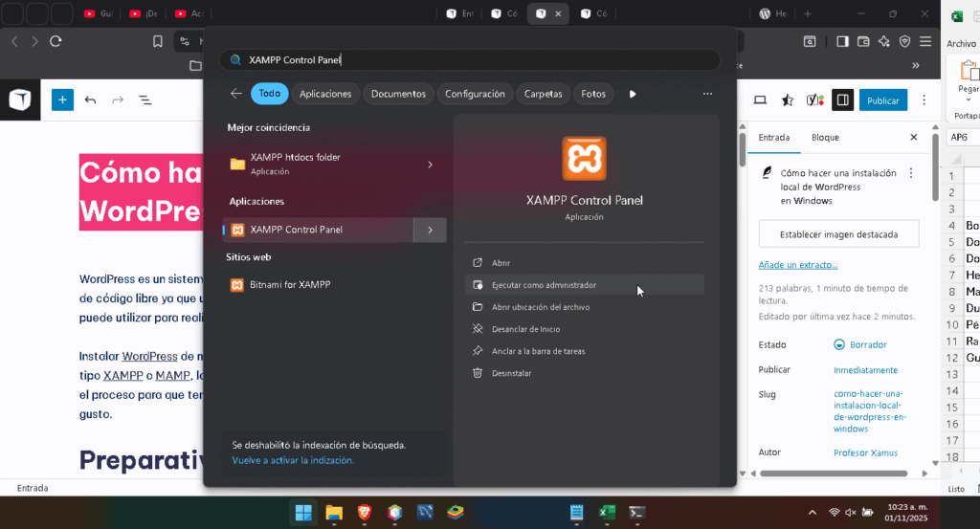Click the Publicar button
The image size is (980, 529).
(883, 99)
